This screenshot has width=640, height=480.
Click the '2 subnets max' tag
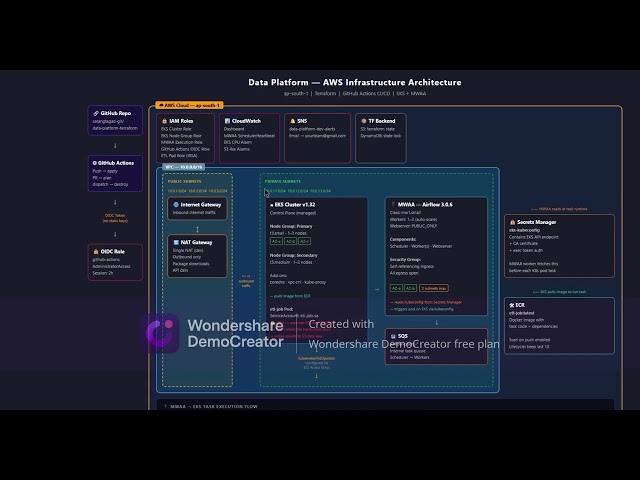(x=433, y=288)
